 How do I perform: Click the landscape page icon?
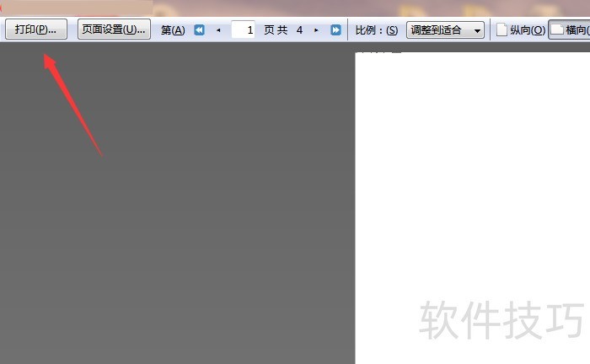tap(557, 30)
